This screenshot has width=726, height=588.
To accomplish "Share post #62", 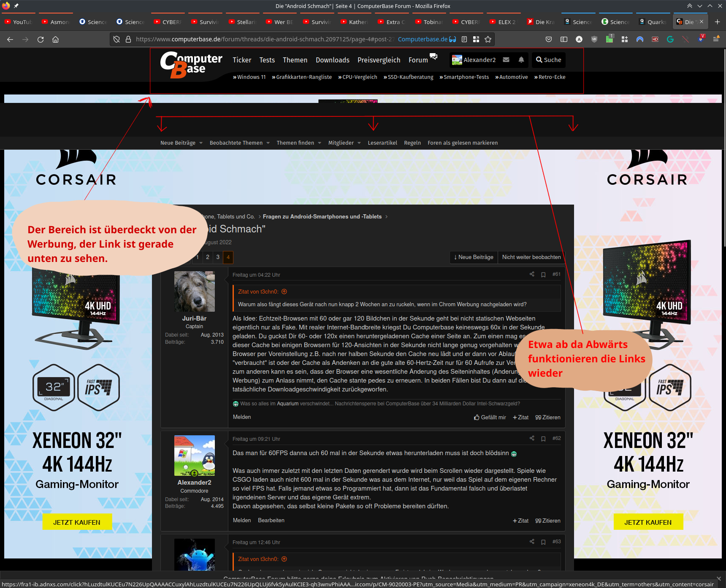I will [x=532, y=438].
